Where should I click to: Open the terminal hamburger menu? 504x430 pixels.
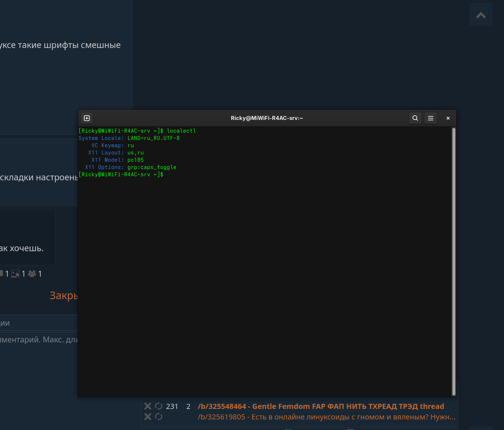click(x=430, y=118)
